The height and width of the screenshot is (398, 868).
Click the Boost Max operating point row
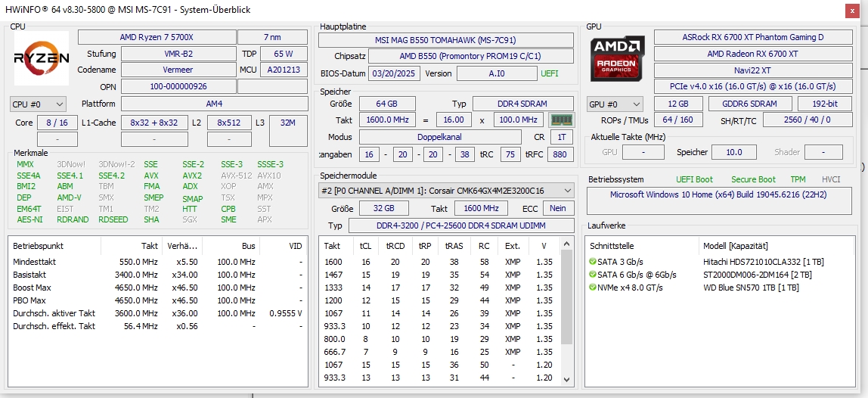pos(158,287)
